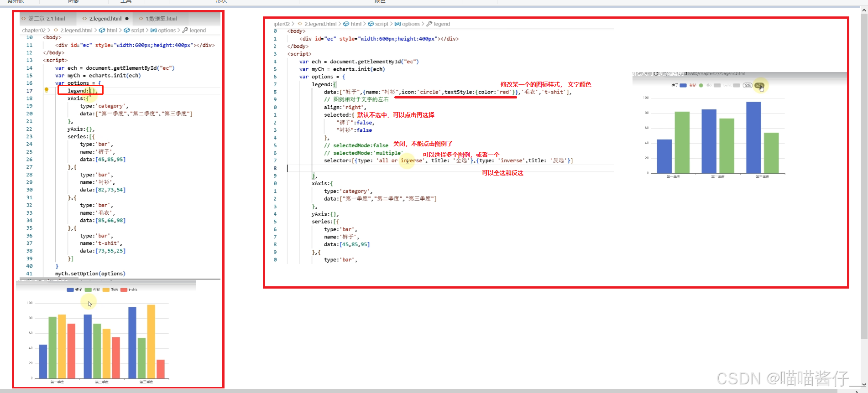Click the red note 可以全选和反选
This screenshot has width=868, height=393.
(x=502, y=173)
